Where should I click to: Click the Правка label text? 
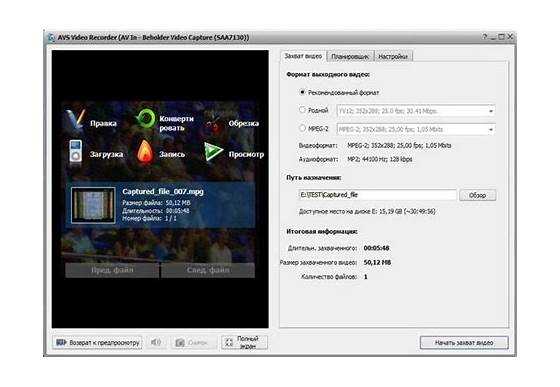pyautogui.click(x=103, y=124)
